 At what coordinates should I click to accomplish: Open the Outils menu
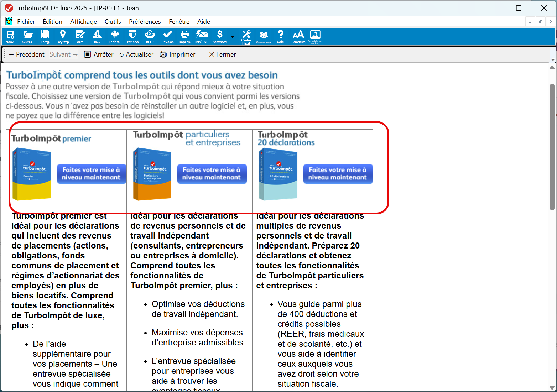pos(113,22)
